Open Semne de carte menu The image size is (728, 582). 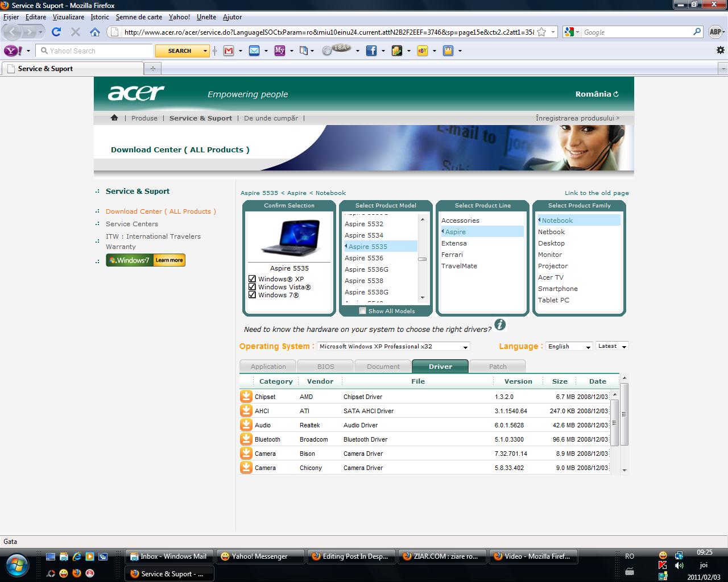coord(139,17)
